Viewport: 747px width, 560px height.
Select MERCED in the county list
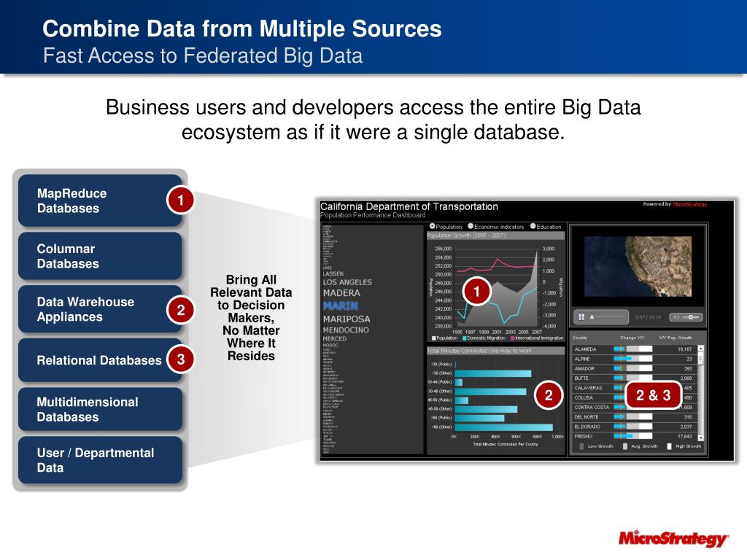(x=334, y=338)
